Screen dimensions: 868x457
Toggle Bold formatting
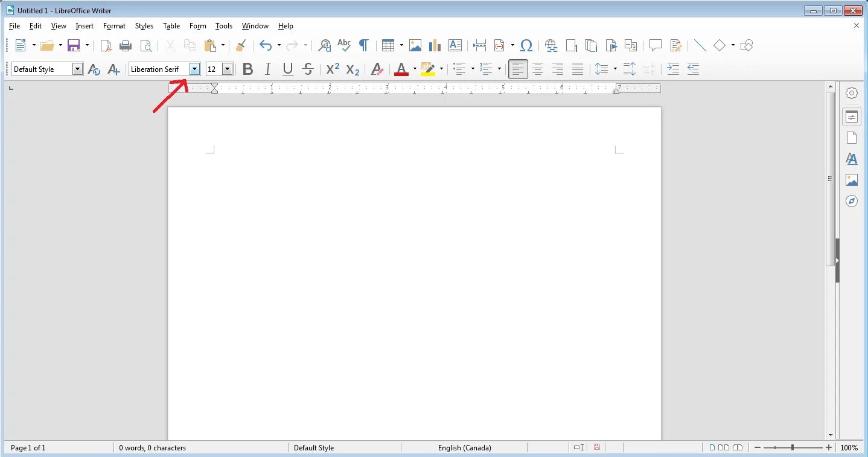coord(247,69)
